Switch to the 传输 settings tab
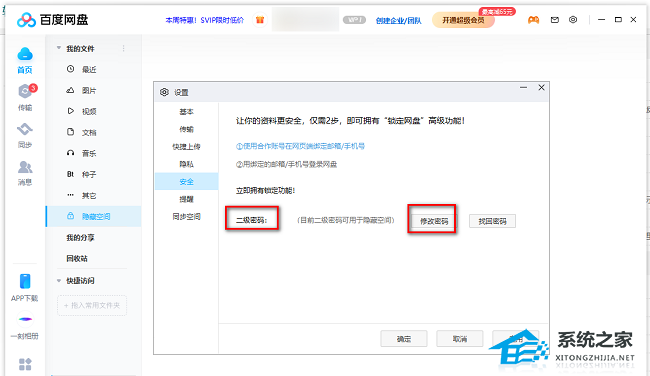This screenshot has width=650, height=376. pos(187,129)
